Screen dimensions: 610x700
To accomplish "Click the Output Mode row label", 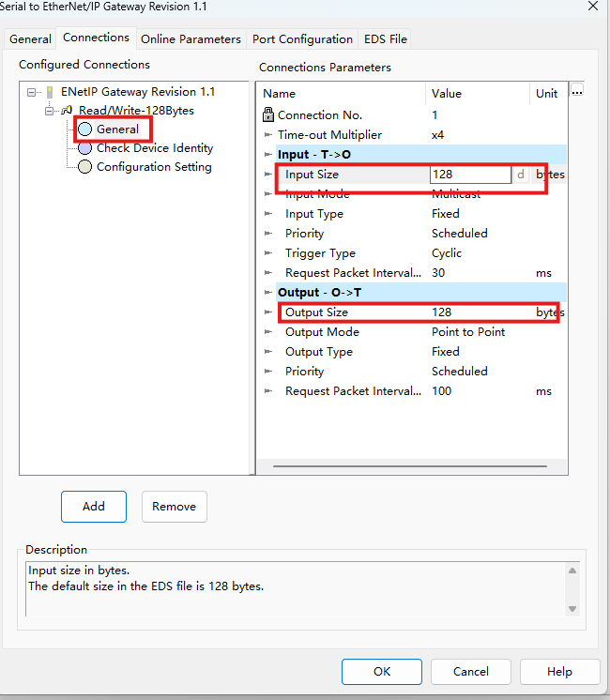I will (322, 331).
